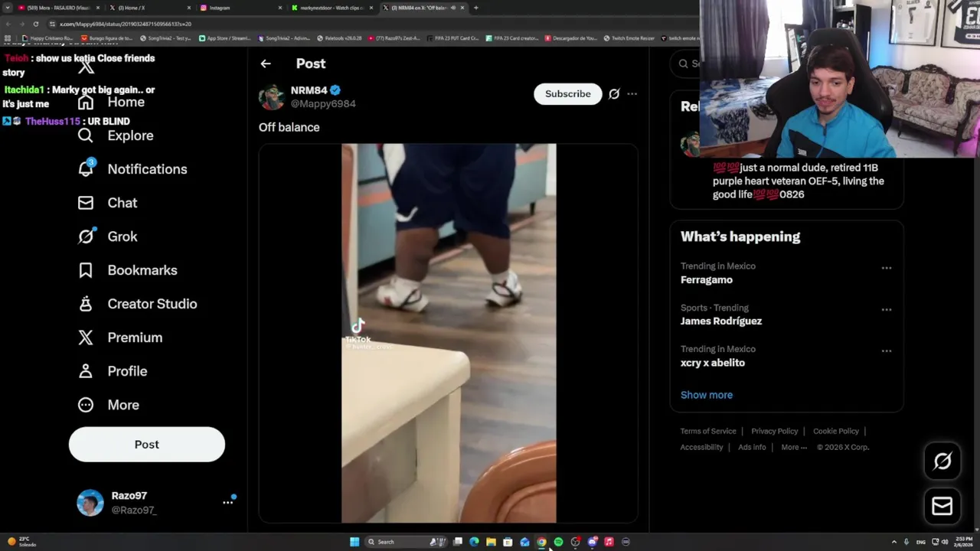
Task: Open NRM84 author name link
Action: point(309,90)
